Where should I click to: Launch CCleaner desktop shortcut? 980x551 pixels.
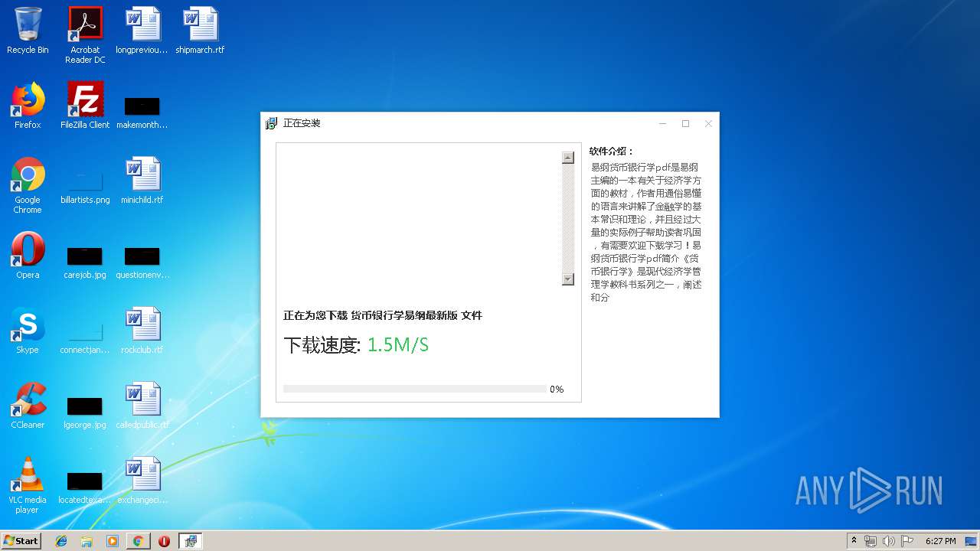point(28,406)
